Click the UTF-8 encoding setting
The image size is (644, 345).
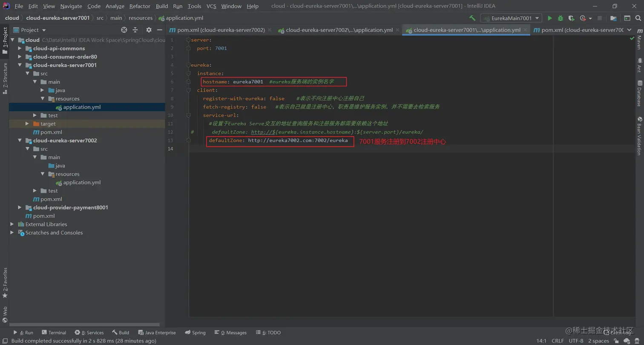pyautogui.click(x=576, y=341)
